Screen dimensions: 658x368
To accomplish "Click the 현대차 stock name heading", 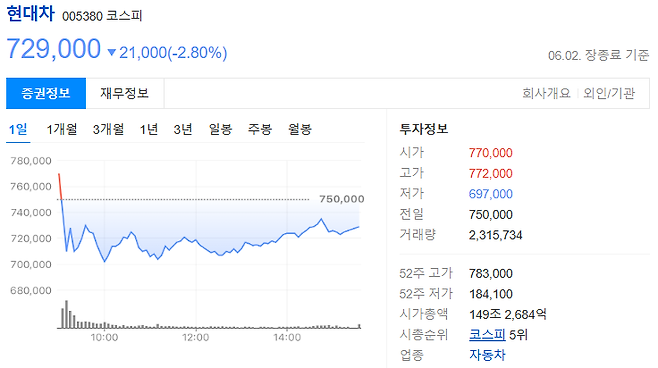I will pos(31,13).
